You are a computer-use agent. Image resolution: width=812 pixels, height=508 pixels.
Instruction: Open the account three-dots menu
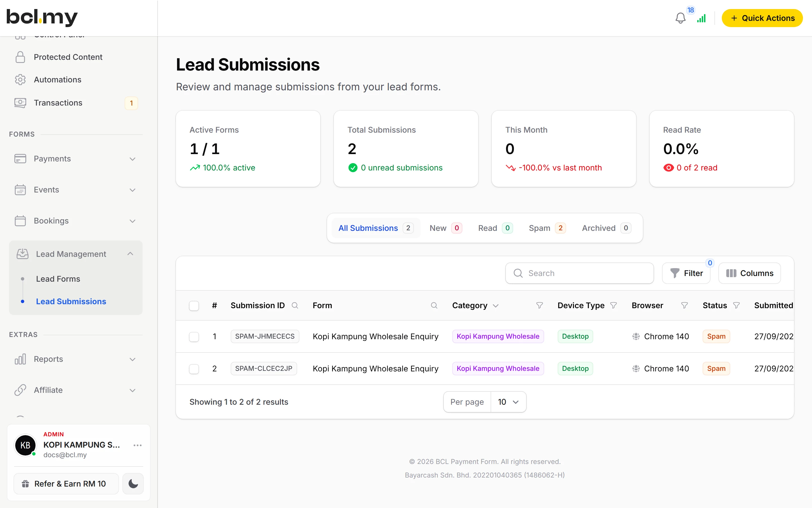point(138,445)
